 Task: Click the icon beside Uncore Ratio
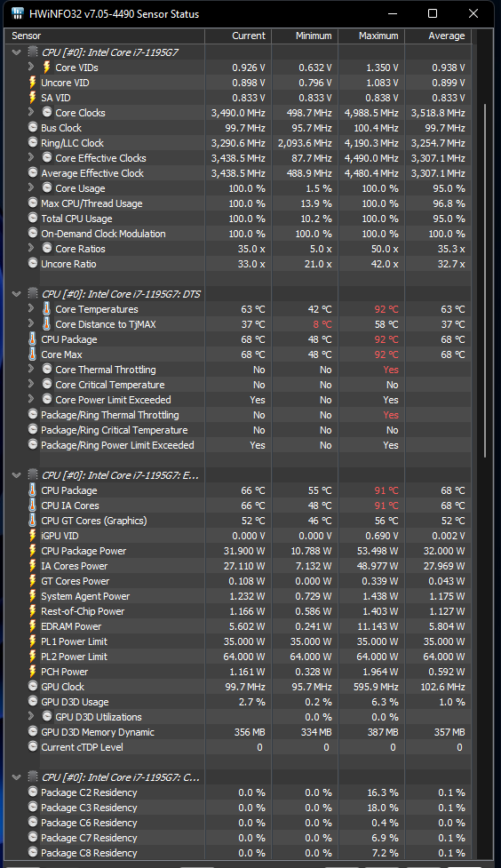click(x=33, y=264)
